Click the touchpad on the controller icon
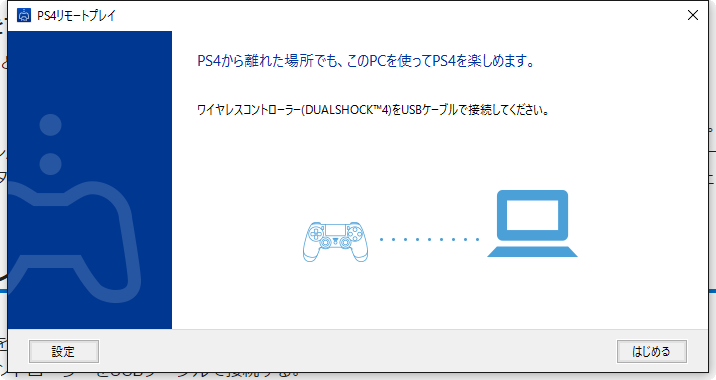This screenshot has width=716, height=380. coord(335,230)
